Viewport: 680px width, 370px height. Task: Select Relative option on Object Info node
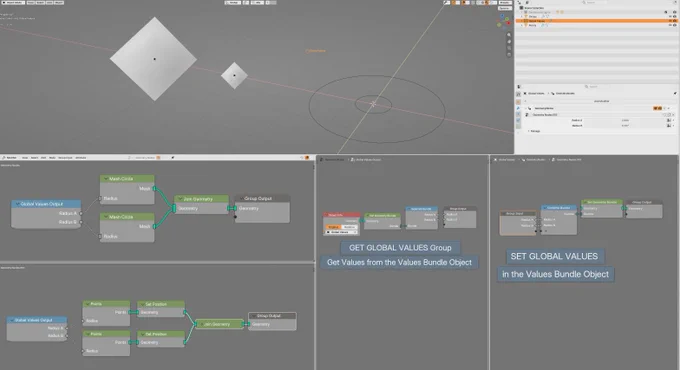coord(350,227)
